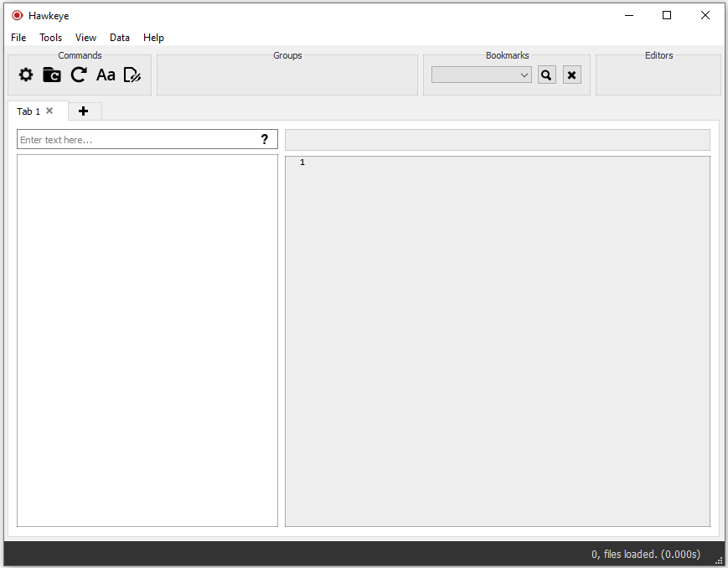Close Tab 1 via its small X

pos(49,110)
